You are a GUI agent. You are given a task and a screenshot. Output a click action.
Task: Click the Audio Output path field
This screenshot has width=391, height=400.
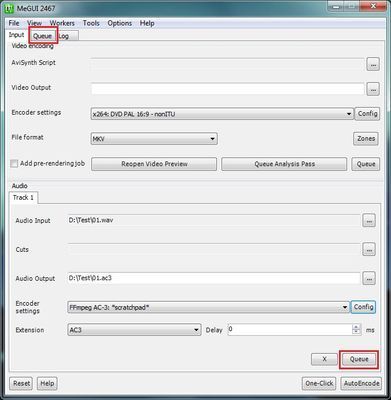[x=214, y=278]
